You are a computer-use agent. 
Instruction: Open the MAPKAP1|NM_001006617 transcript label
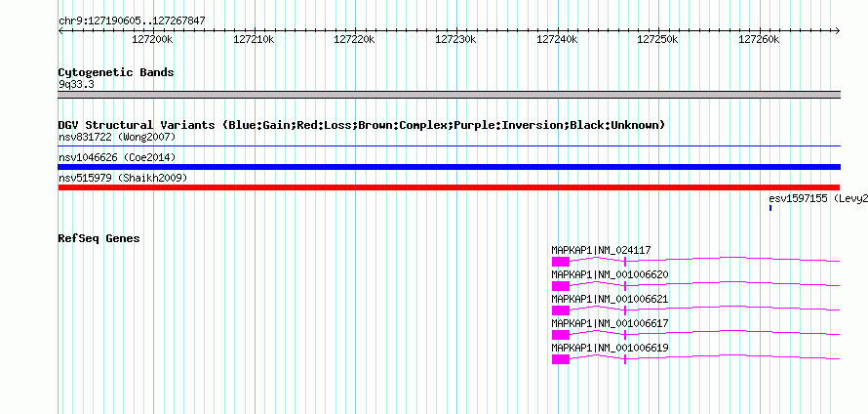coord(610,323)
